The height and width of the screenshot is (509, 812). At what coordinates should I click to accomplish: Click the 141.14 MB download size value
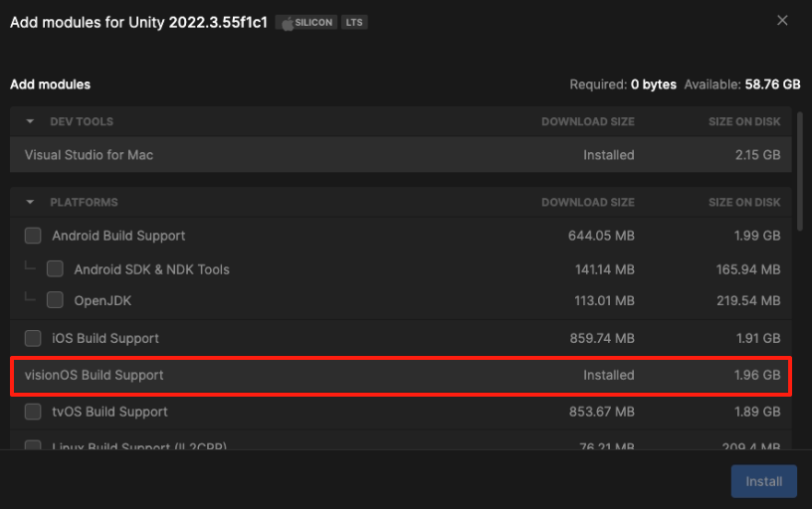click(605, 269)
